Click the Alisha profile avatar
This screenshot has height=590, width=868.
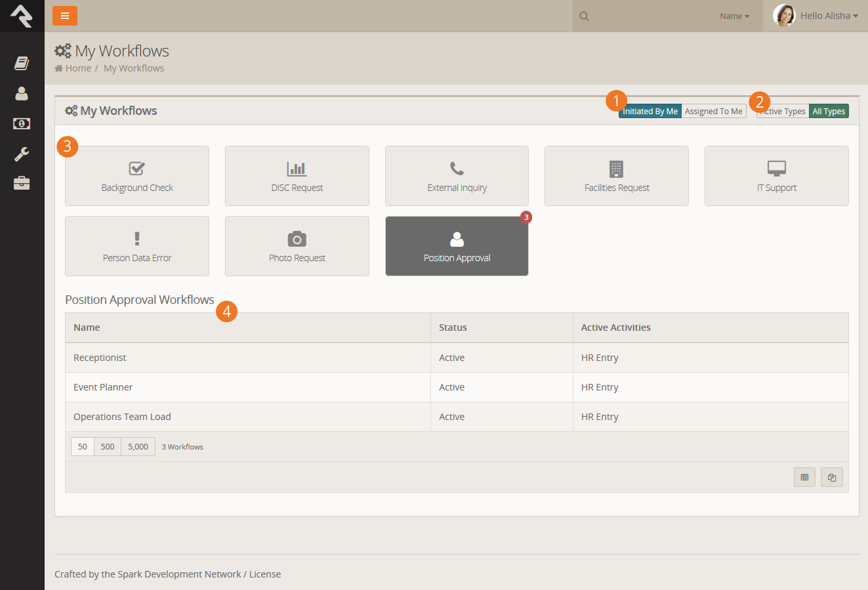click(x=784, y=15)
